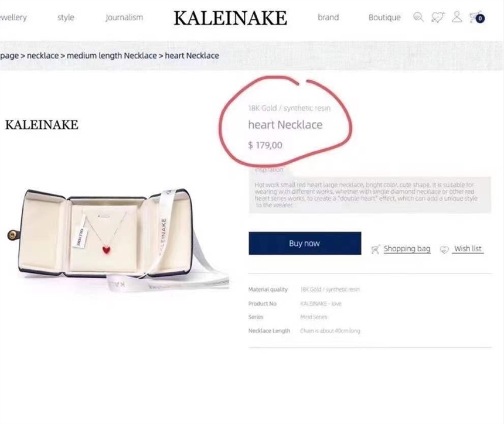Click the Buy now button
Image resolution: width=504 pixels, height=424 pixels.
click(305, 243)
